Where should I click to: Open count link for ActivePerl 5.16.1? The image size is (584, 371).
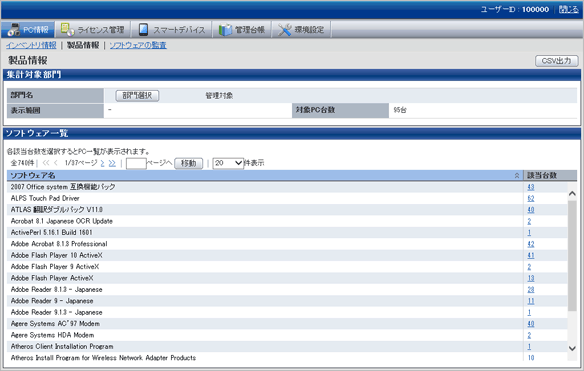529,232
